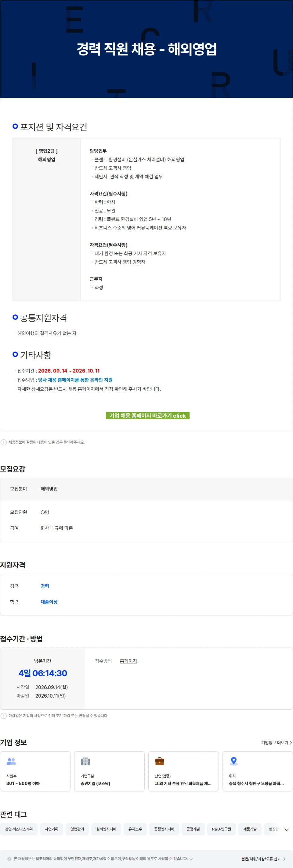Select the 설비엔지니어 tag
The height and width of the screenshot is (868, 293).
tap(106, 829)
